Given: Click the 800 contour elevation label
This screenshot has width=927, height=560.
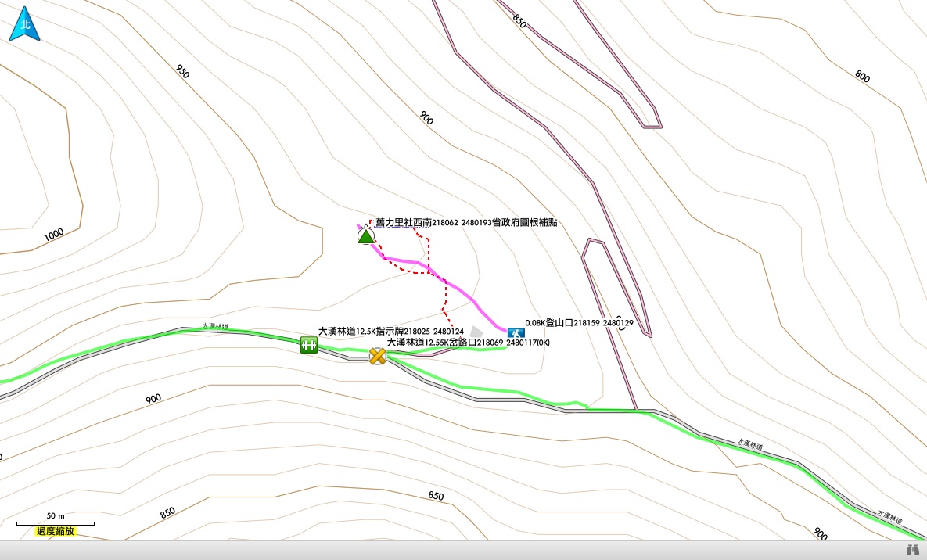Looking at the screenshot, I should coord(862,77).
